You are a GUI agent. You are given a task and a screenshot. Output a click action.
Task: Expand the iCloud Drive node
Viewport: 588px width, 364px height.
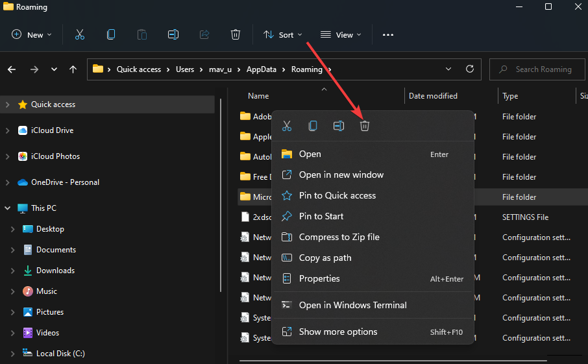(8, 130)
